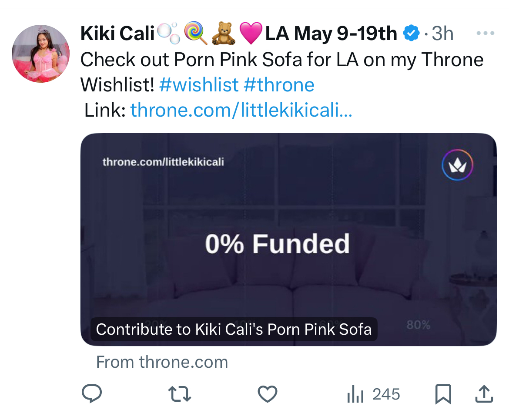Screen dimensions: 509x420
Task: Click the blue verified badge
Action: coord(411,33)
